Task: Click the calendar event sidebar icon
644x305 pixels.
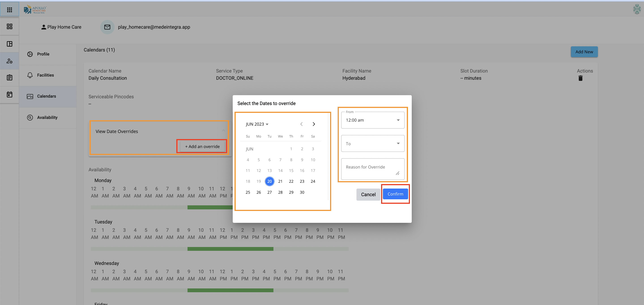Action: pos(9,94)
